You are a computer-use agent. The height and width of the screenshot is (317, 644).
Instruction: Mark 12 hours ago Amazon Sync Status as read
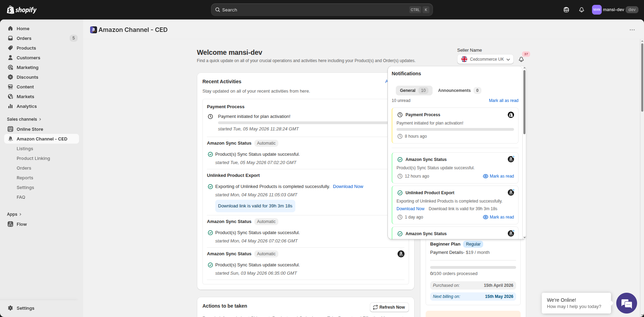(498, 176)
